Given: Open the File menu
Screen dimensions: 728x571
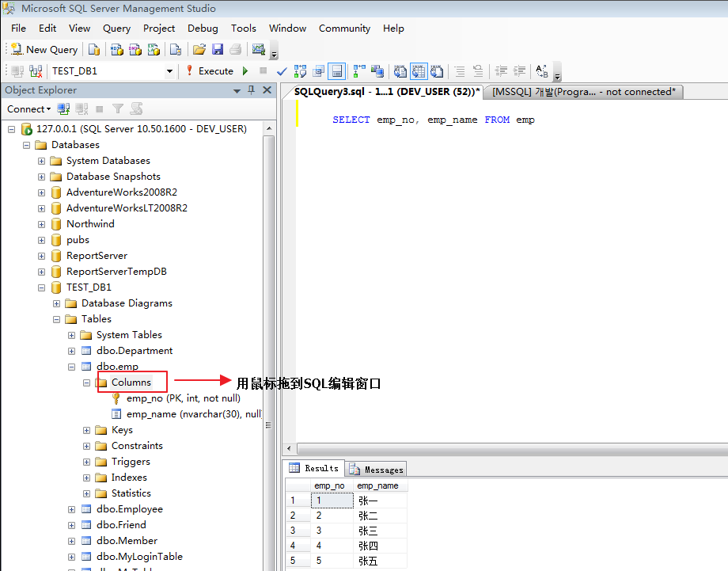Looking at the screenshot, I should 18,29.
